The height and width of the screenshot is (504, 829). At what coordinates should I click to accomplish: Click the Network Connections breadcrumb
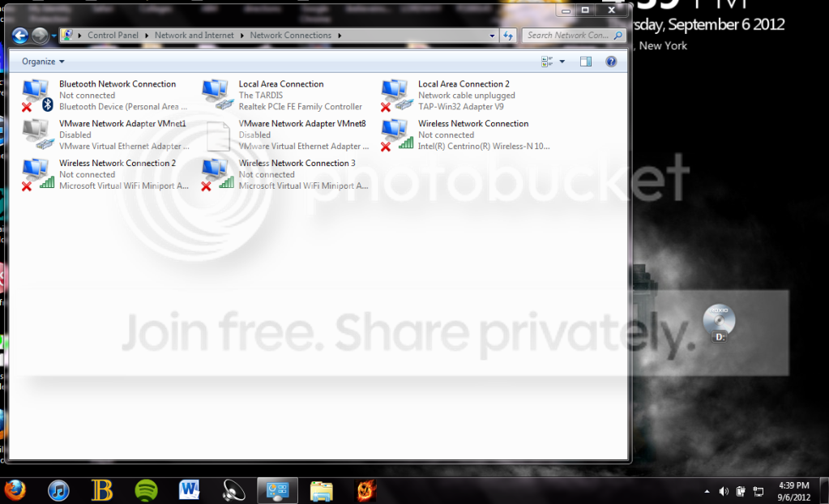290,36
